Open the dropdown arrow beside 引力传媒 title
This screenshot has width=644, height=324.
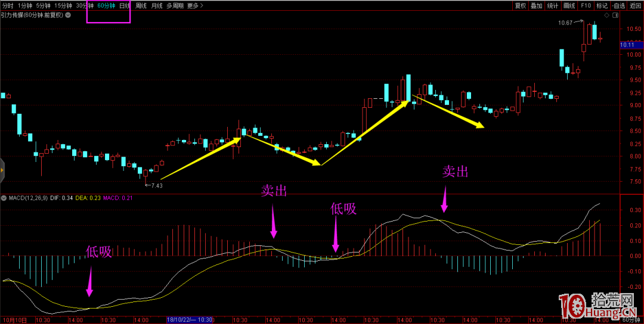[x=68, y=15]
